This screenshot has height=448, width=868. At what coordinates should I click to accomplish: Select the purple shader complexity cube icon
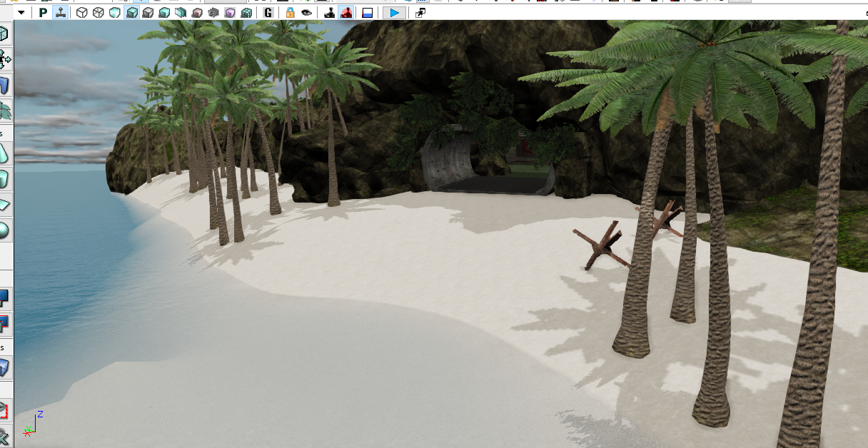[230, 13]
